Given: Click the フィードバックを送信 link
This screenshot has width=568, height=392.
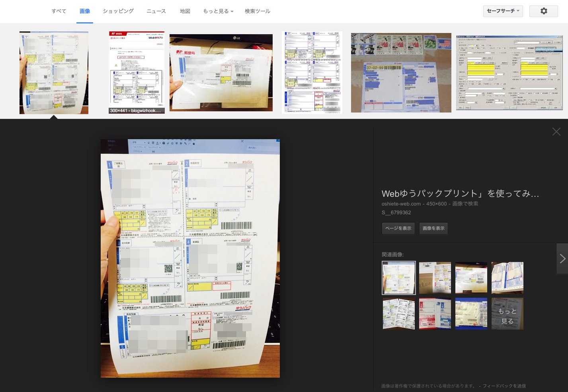Looking at the screenshot, I should 504,386.
